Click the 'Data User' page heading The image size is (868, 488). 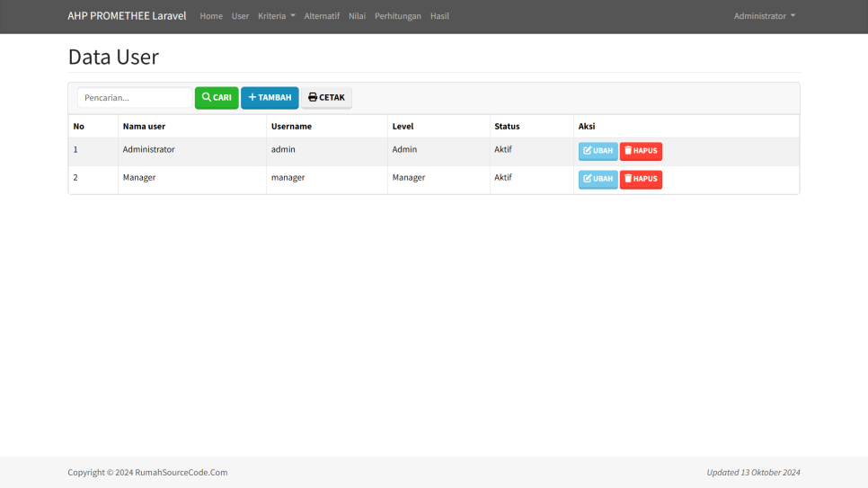pos(113,57)
